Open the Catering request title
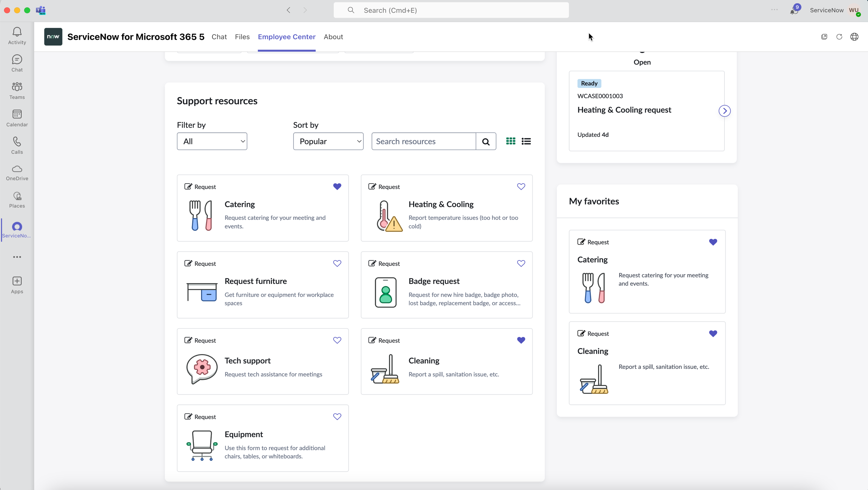Image resolution: width=868 pixels, height=490 pixels. pos(239,204)
